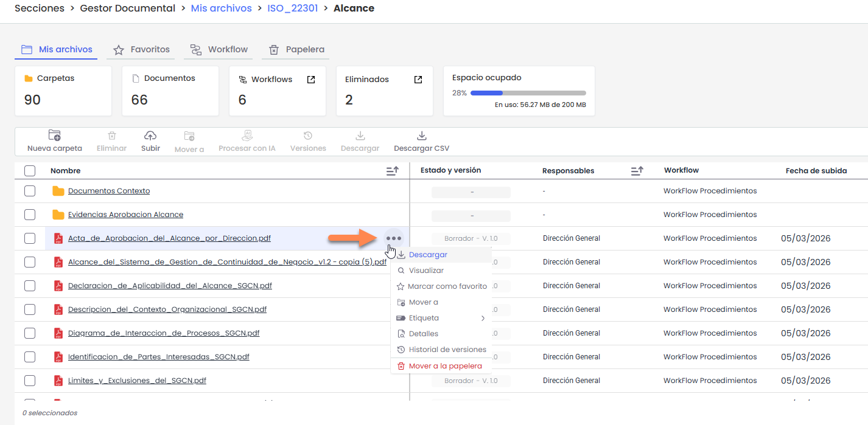Check the Documentos Contexto folder checkbox
Image resolution: width=868 pixels, height=425 pixels.
pos(30,191)
